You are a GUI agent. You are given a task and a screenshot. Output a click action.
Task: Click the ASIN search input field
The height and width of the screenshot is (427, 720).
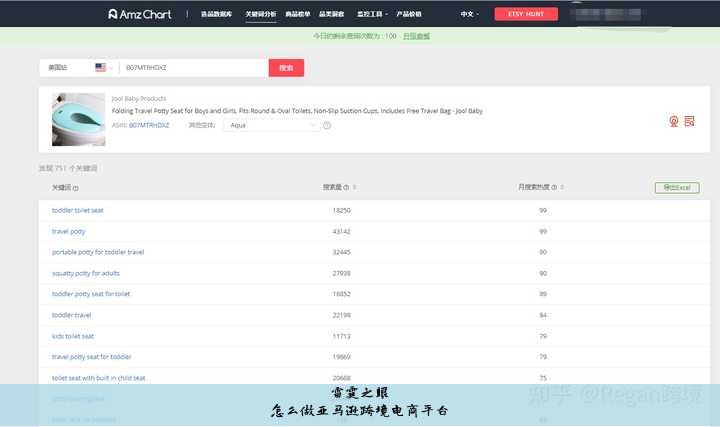pos(192,67)
